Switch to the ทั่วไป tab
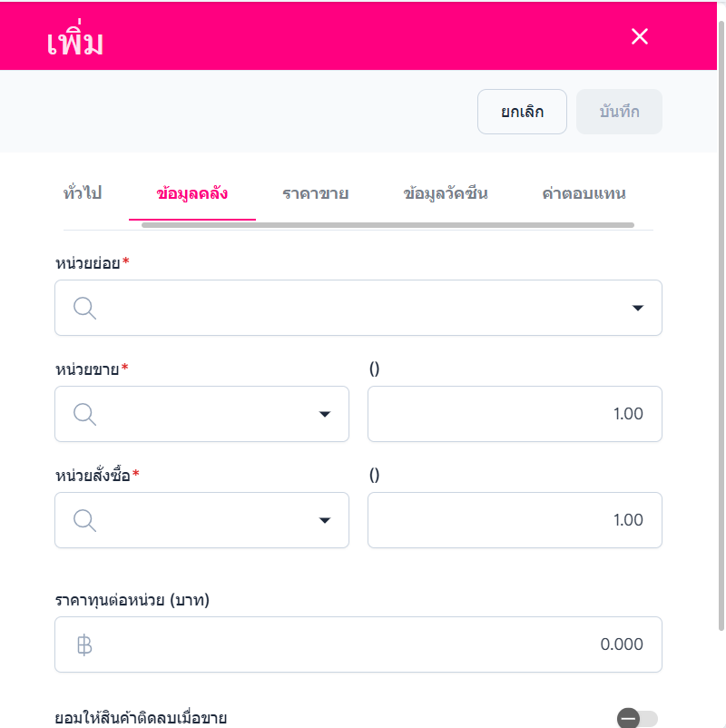Screen dimensions: 726x728 pos(83,193)
